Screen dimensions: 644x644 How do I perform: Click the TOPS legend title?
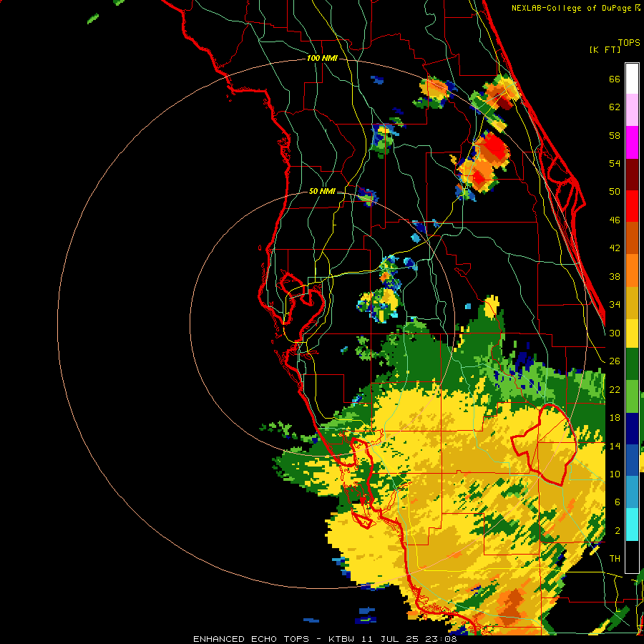point(629,43)
